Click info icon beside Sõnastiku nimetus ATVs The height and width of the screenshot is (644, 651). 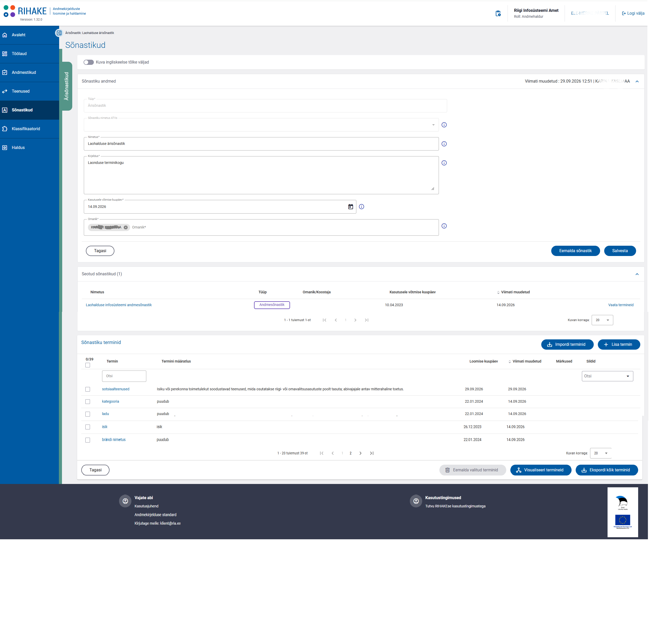click(x=444, y=125)
